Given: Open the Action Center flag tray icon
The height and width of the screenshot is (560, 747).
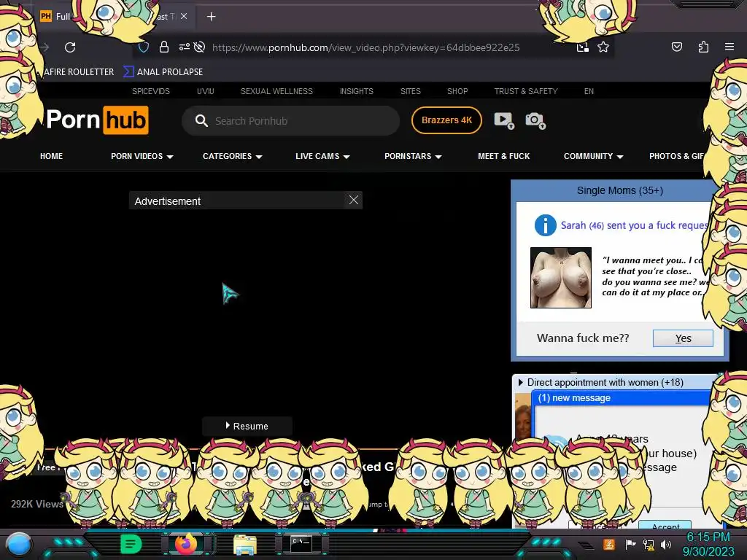Looking at the screenshot, I should click(x=630, y=544).
